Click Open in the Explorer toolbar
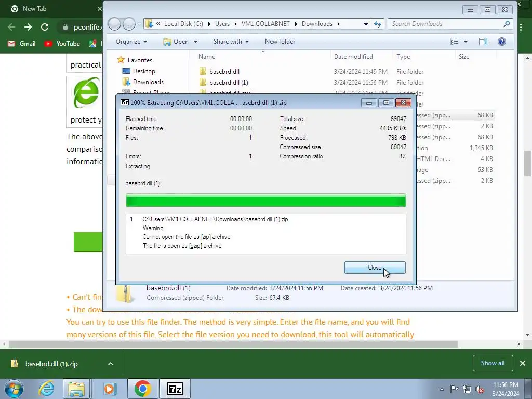The height and width of the screenshot is (399, 532). pyautogui.click(x=176, y=42)
